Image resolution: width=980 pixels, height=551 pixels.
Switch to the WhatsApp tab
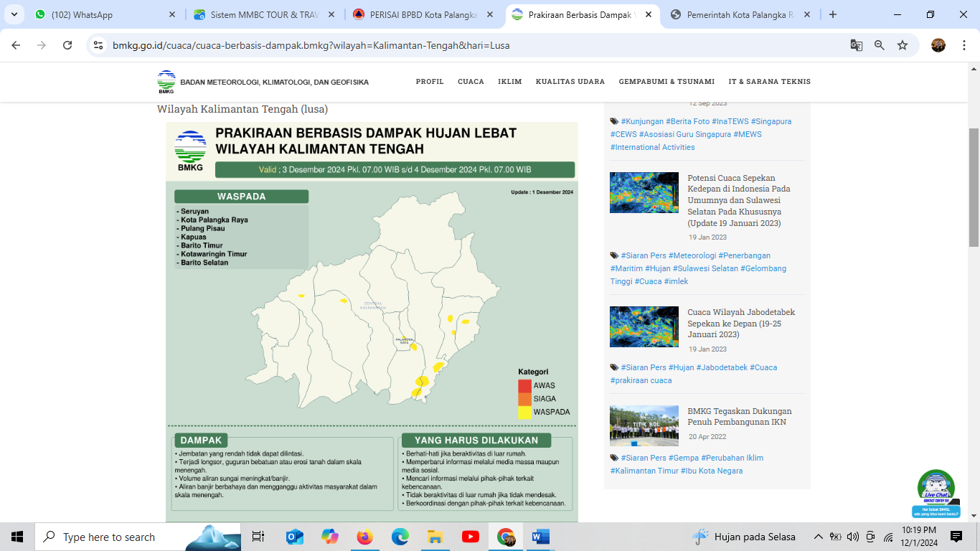(x=105, y=14)
